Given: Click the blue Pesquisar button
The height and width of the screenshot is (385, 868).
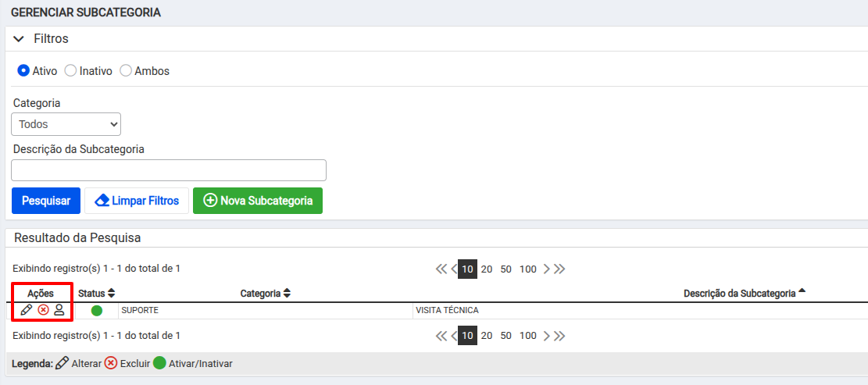Looking at the screenshot, I should pyautogui.click(x=46, y=201).
